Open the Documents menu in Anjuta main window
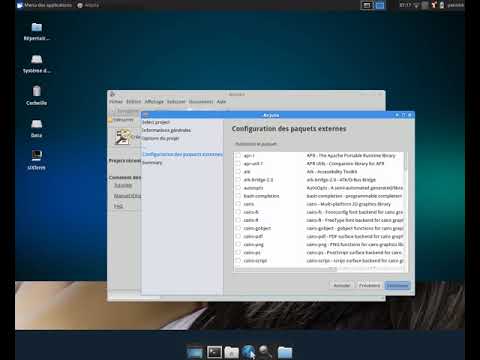The height and width of the screenshot is (360, 480). (201, 102)
